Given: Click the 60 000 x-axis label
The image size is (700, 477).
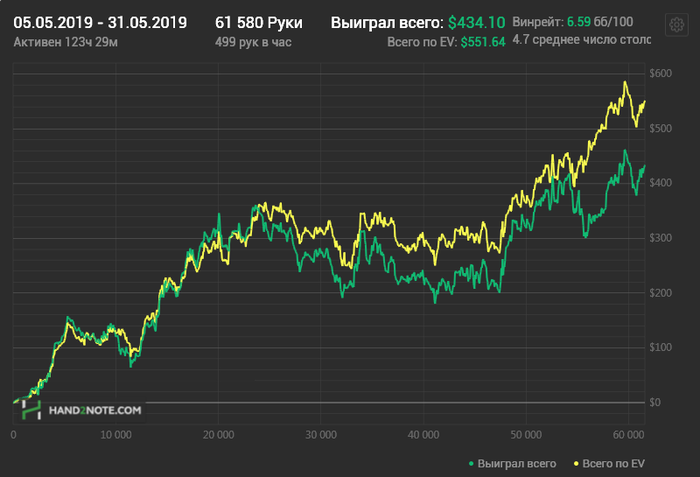Looking at the screenshot, I should pos(629,435).
